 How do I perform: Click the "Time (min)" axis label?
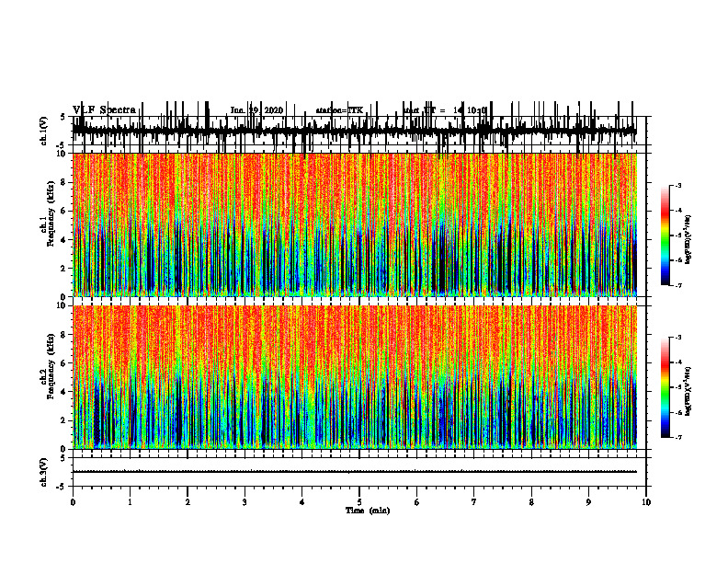point(368,511)
